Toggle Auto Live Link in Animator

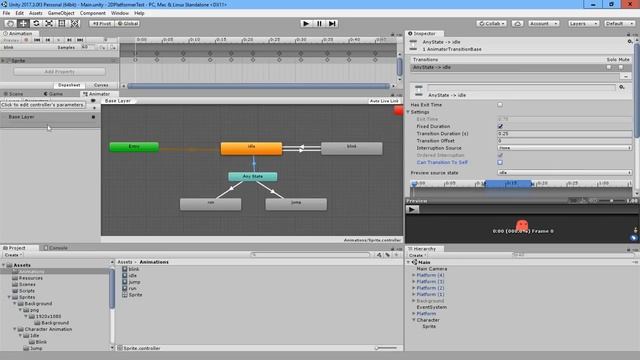(x=384, y=101)
